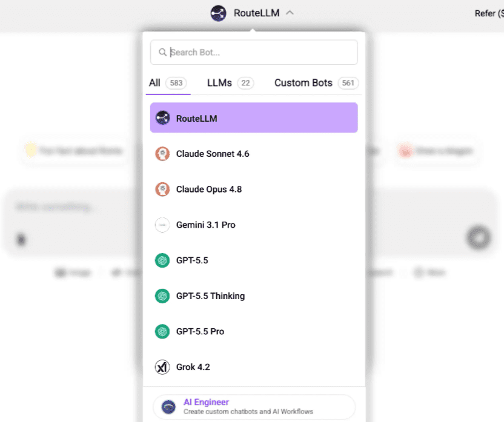This screenshot has height=422, width=504.
Task: Select the GPT-5.5 model
Action: [254, 260]
